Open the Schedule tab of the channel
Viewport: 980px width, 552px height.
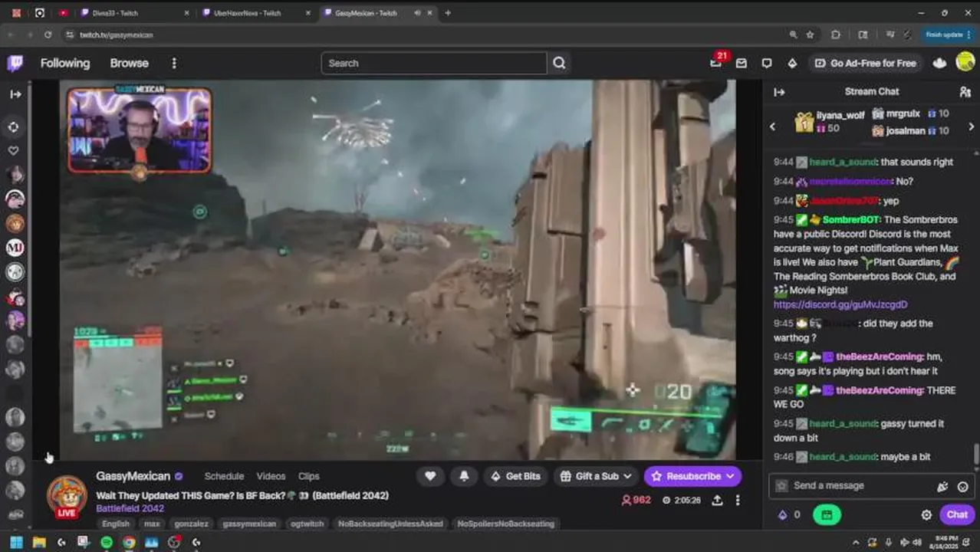coord(224,476)
